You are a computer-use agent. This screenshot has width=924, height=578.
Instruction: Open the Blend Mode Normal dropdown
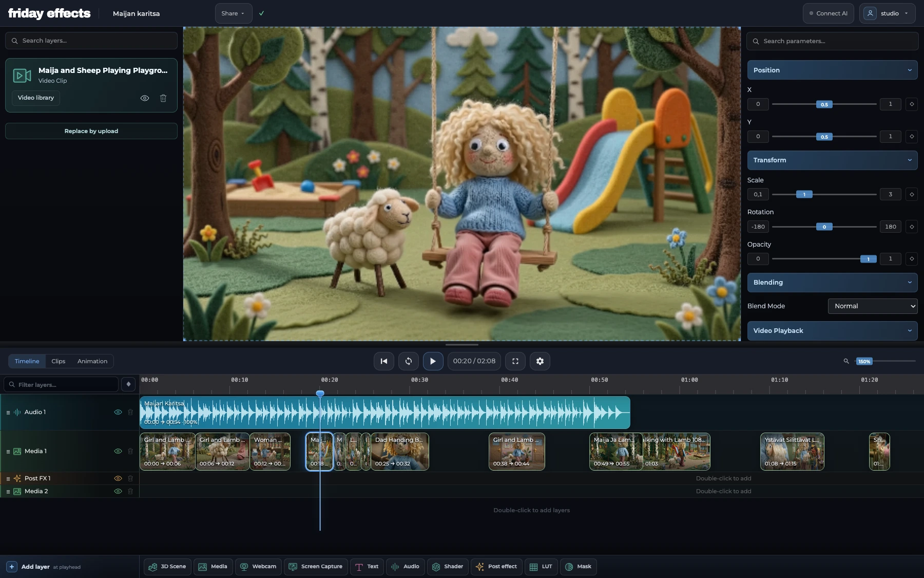pos(873,306)
